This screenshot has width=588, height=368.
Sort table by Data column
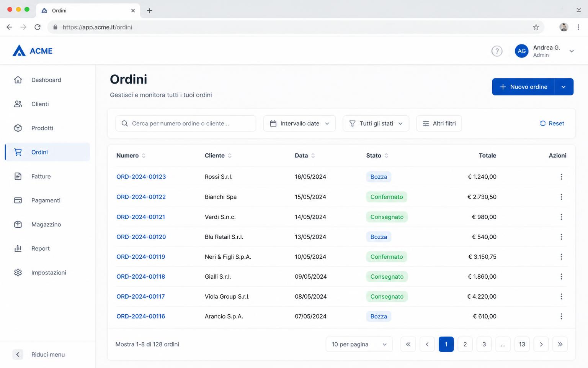(313, 156)
